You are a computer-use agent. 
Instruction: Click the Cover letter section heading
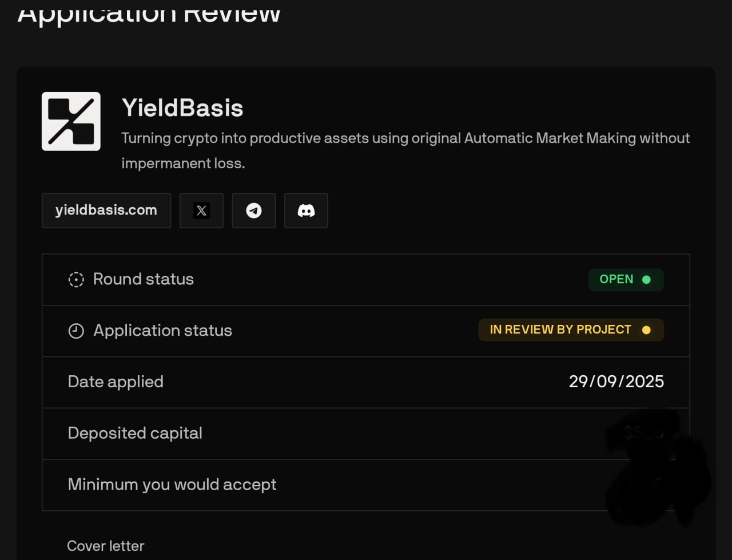(x=106, y=546)
